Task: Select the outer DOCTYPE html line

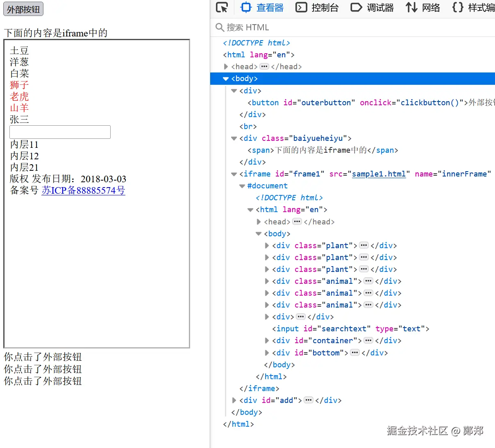Action: pos(257,43)
